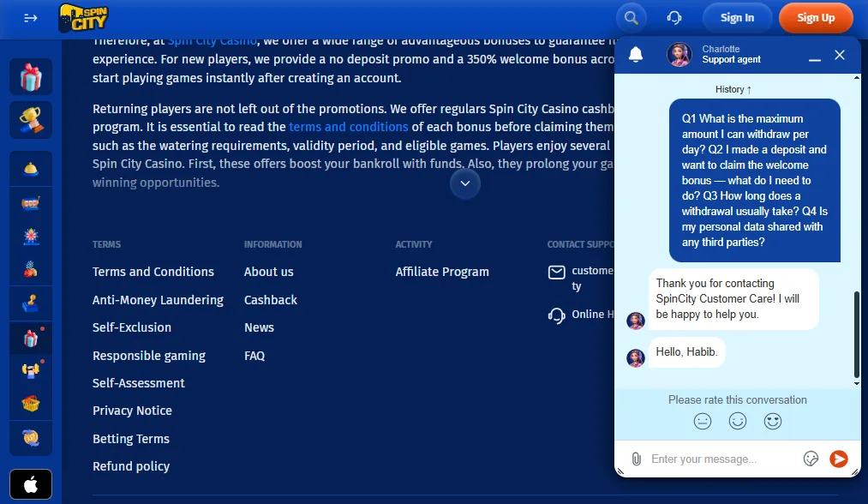Select the service bell sidebar icon
Screen dimensions: 868x504
(x=31, y=168)
